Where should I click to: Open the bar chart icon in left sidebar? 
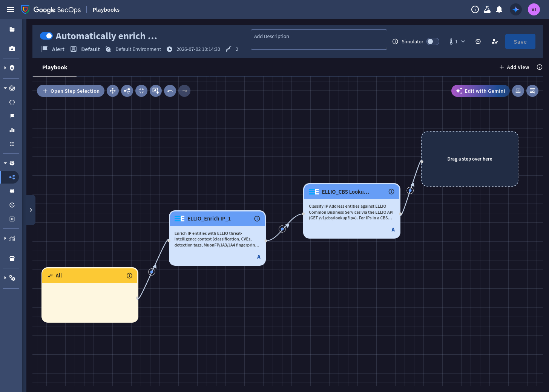(12, 130)
